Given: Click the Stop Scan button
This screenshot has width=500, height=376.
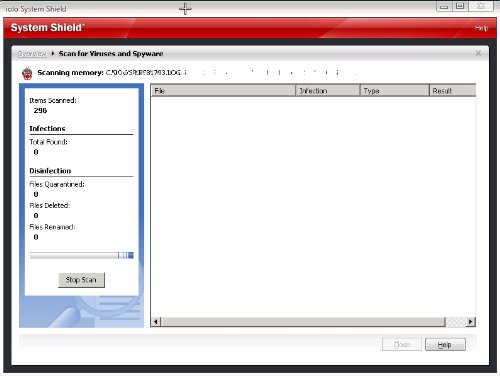Looking at the screenshot, I should pos(81,280).
